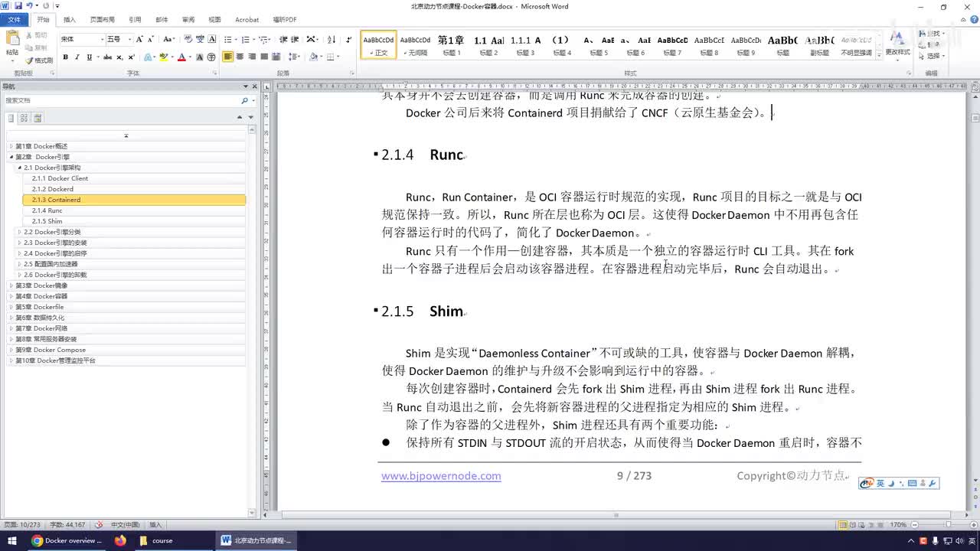Toggle Underline formatting
Image resolution: width=980 pixels, height=551 pixels.
click(x=89, y=57)
